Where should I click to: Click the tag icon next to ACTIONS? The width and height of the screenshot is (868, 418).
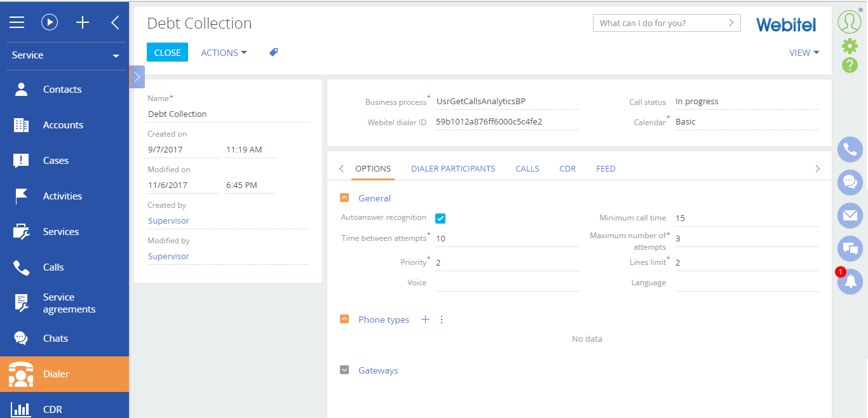(273, 52)
